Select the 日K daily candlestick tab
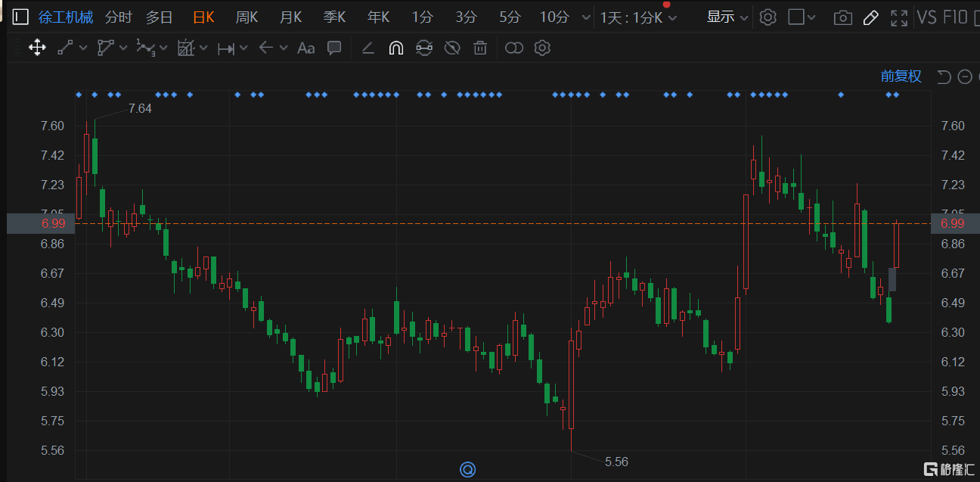The width and height of the screenshot is (980, 482). coord(203,17)
